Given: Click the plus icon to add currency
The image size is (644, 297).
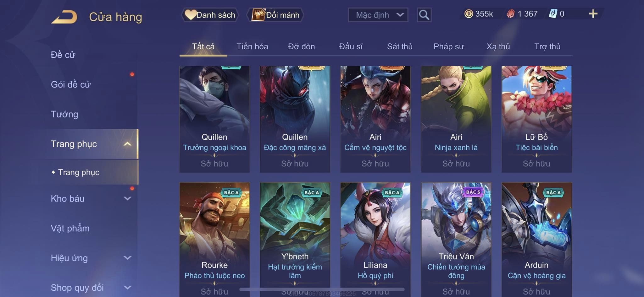Looking at the screenshot, I should click(x=593, y=14).
